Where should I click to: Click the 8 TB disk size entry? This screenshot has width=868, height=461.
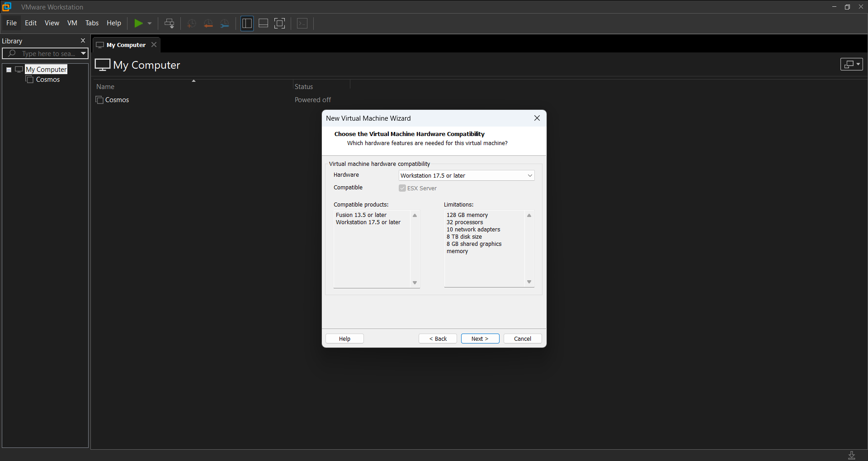[464, 237]
